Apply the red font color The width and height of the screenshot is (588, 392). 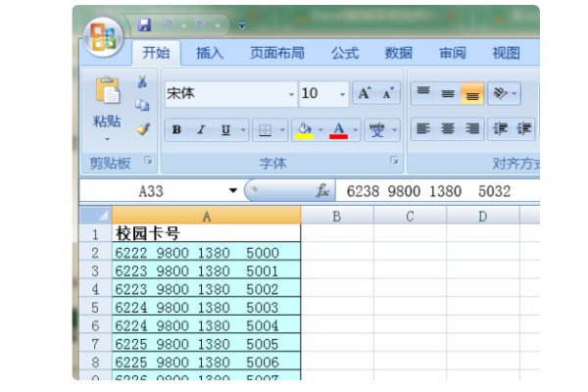(338, 129)
